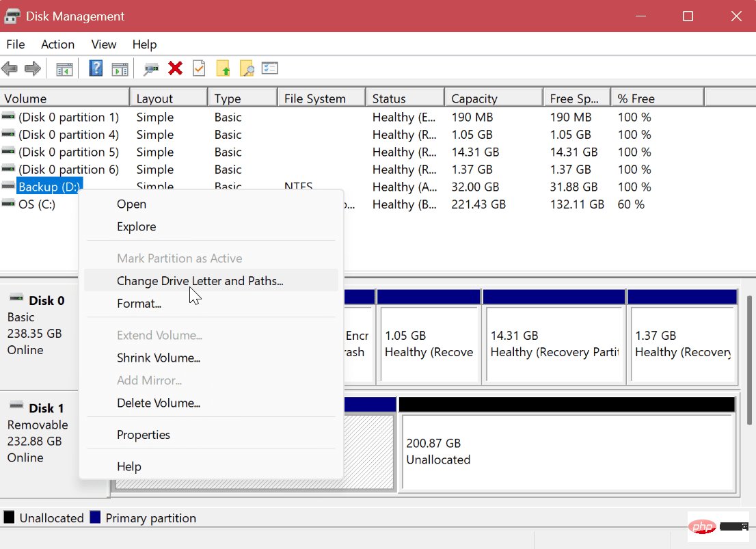Click the Disk Management title bar icon
Image resolution: width=756 pixels, height=549 pixels.
12,16
